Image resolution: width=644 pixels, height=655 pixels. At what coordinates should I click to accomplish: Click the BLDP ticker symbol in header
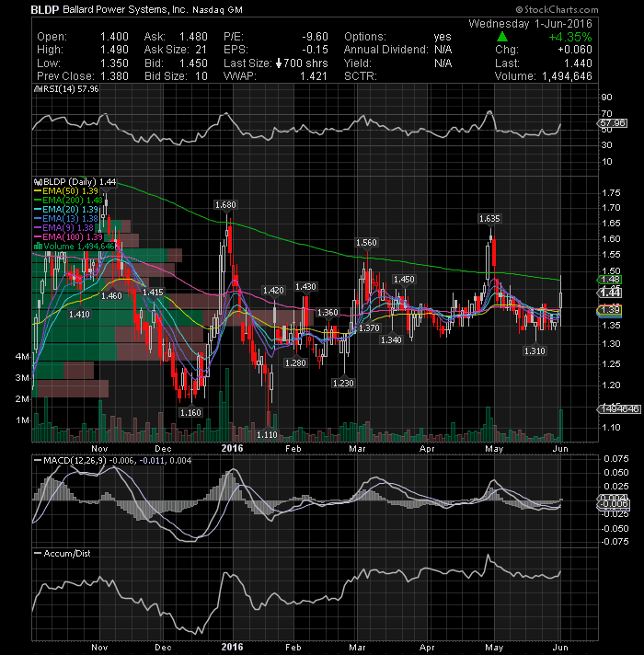(x=45, y=9)
